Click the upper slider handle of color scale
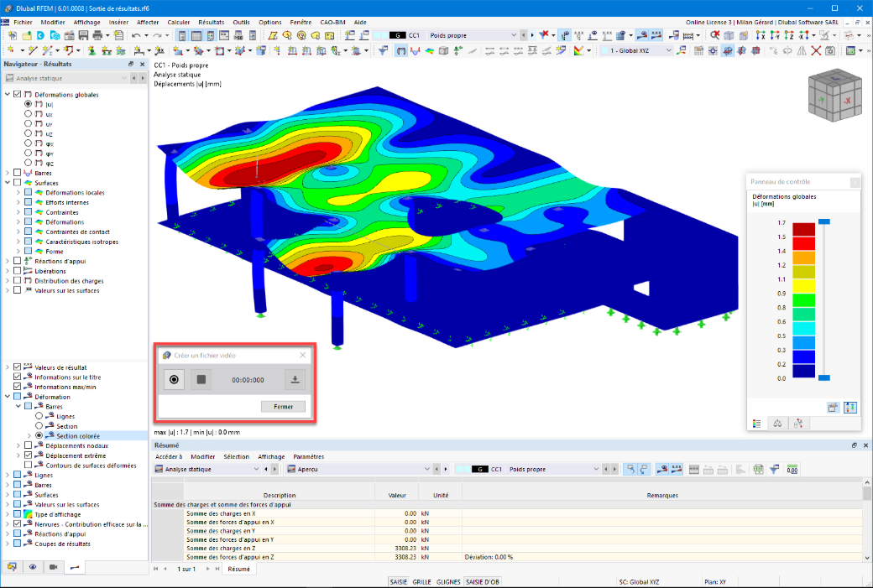The width and height of the screenshot is (873, 588). pos(824,221)
